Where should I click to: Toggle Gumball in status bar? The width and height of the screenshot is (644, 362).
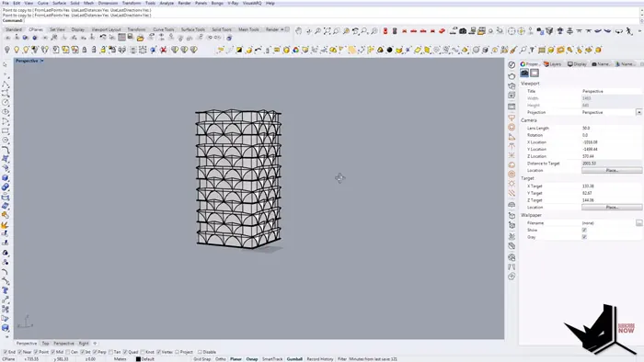click(x=294, y=359)
